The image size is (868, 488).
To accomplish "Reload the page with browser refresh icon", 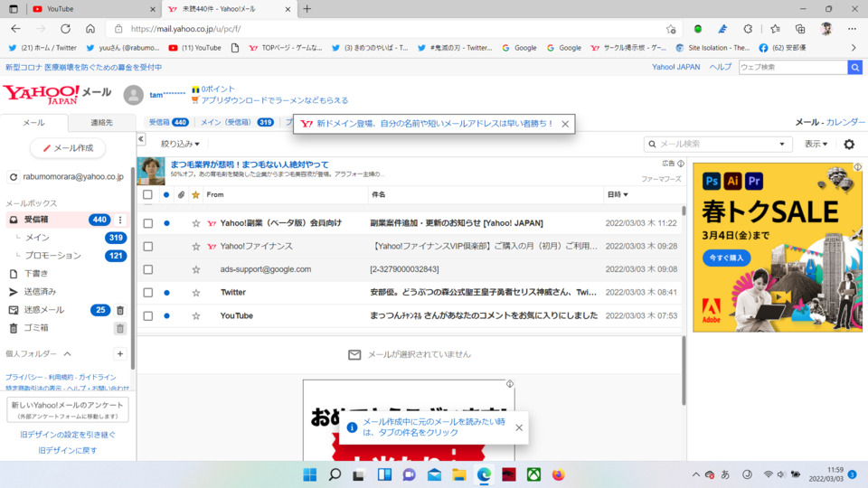I will pyautogui.click(x=65, y=29).
